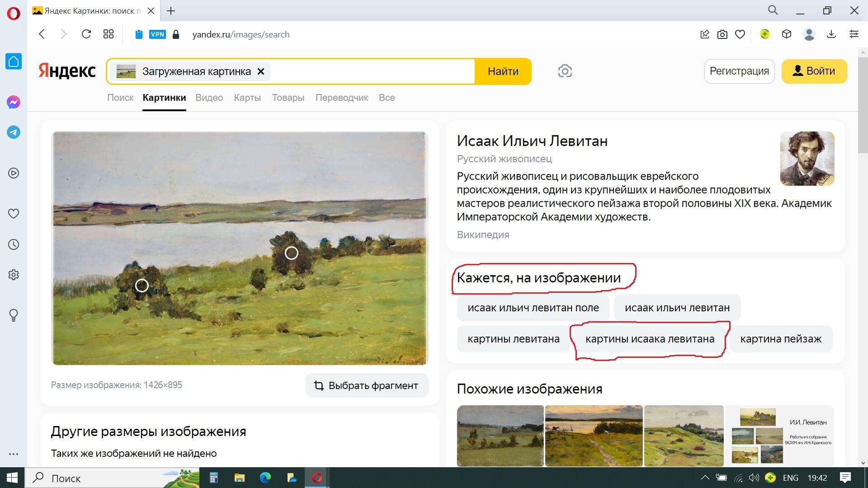Image resolution: width=868 pixels, height=488 pixels.
Task: Remove the uploaded image from search box
Action: (261, 71)
